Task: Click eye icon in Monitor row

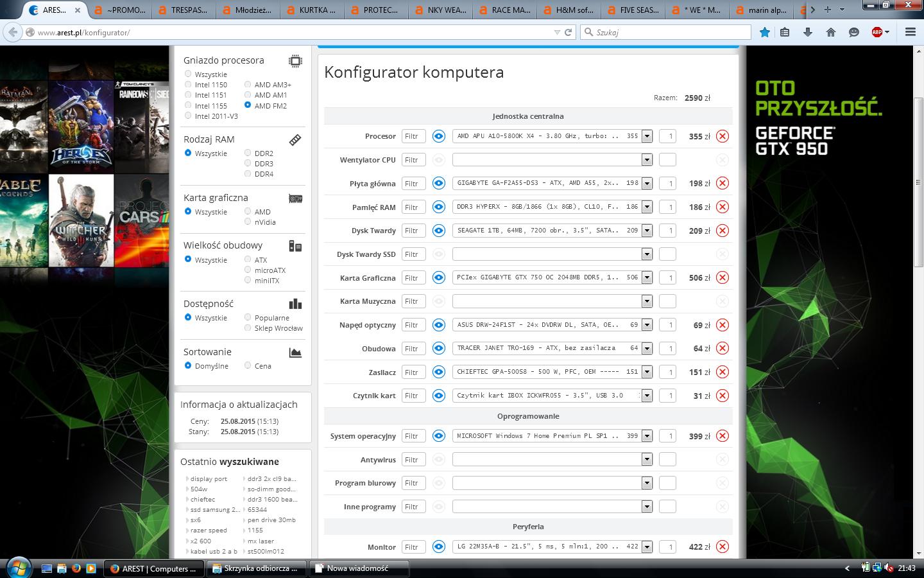Action: (439, 547)
